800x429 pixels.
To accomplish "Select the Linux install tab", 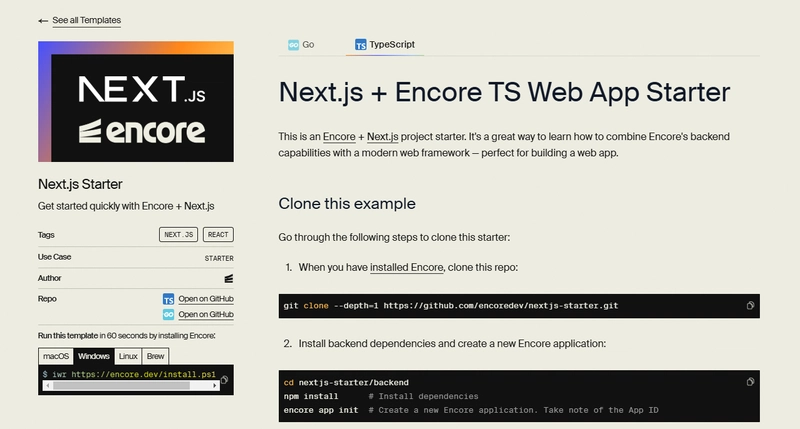I will click(x=128, y=356).
